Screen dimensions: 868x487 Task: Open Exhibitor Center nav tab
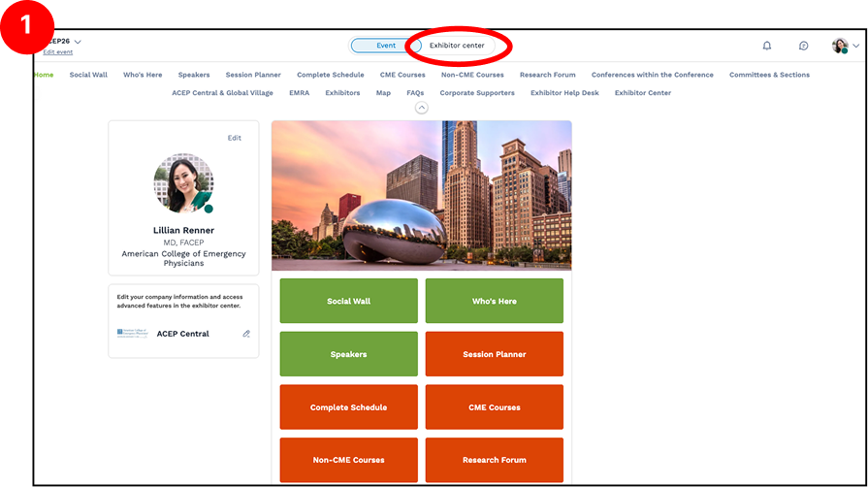pyautogui.click(x=643, y=93)
